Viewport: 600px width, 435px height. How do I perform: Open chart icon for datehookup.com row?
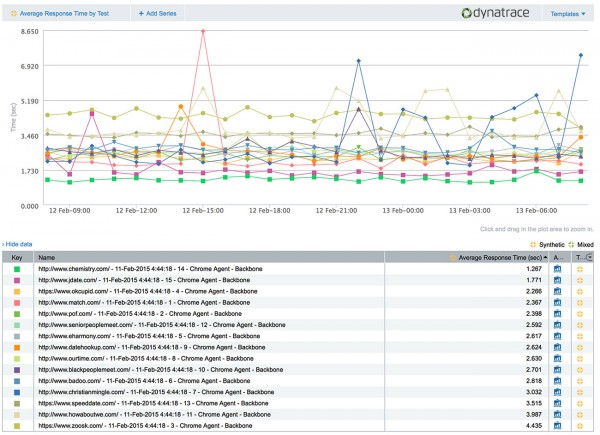[x=558, y=347]
